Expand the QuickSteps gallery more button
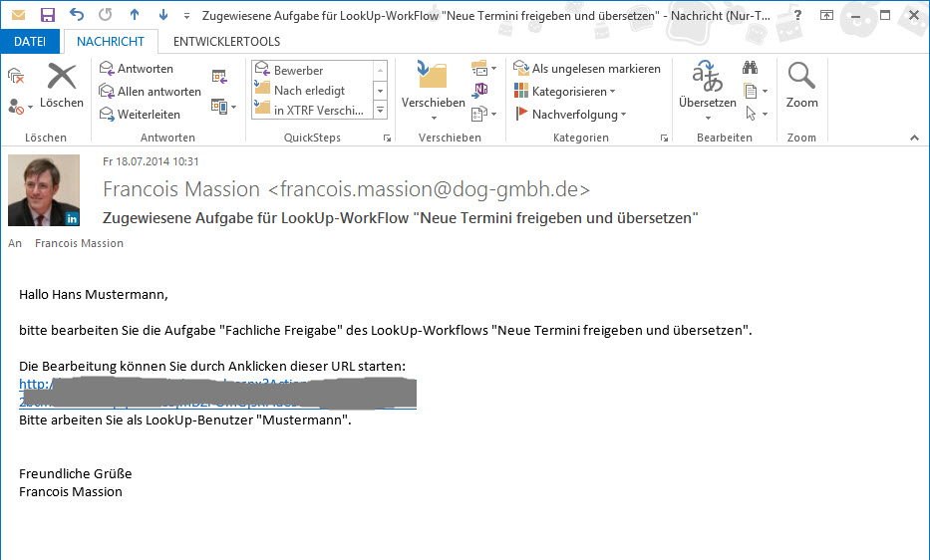 [x=380, y=110]
